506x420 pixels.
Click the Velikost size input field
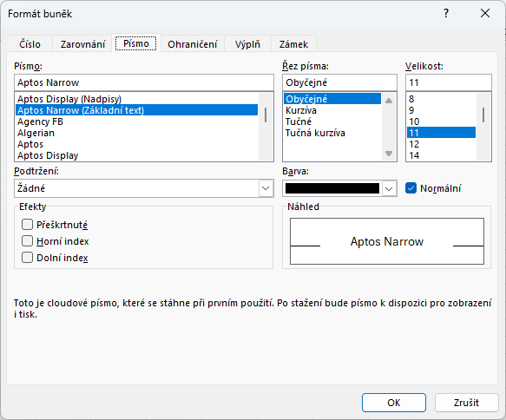[449, 82]
